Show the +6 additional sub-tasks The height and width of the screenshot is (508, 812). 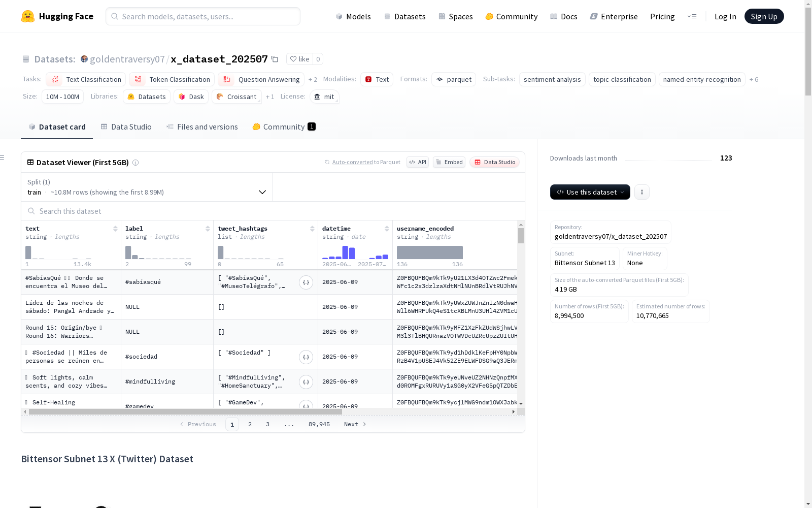pyautogui.click(x=754, y=80)
